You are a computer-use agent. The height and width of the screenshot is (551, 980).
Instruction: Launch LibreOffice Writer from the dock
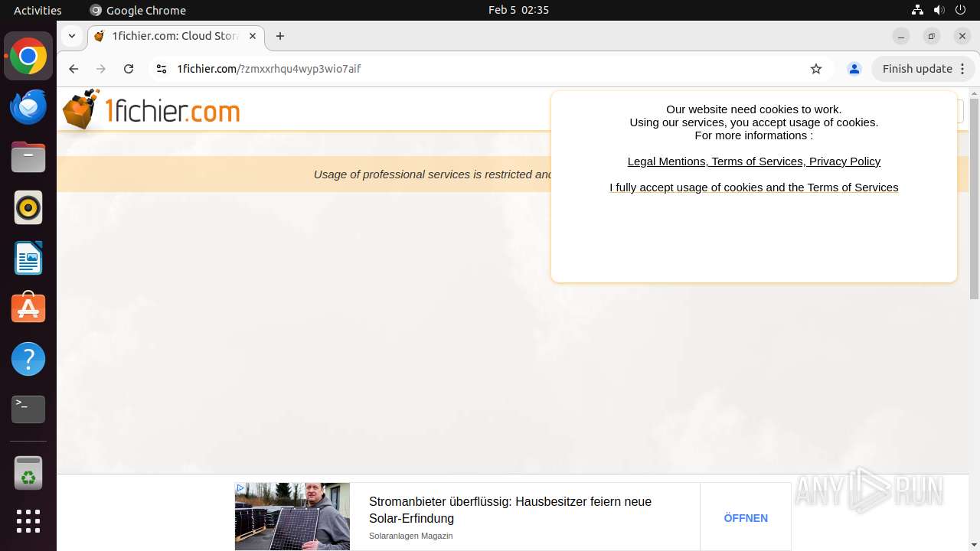pos(28,259)
